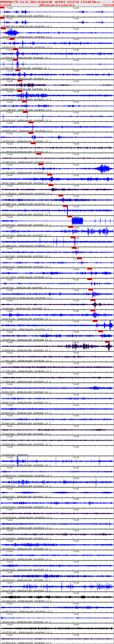Select the UW GMW EHZ station label
The width and height of the screenshot is (114, 644).
[26, 528]
